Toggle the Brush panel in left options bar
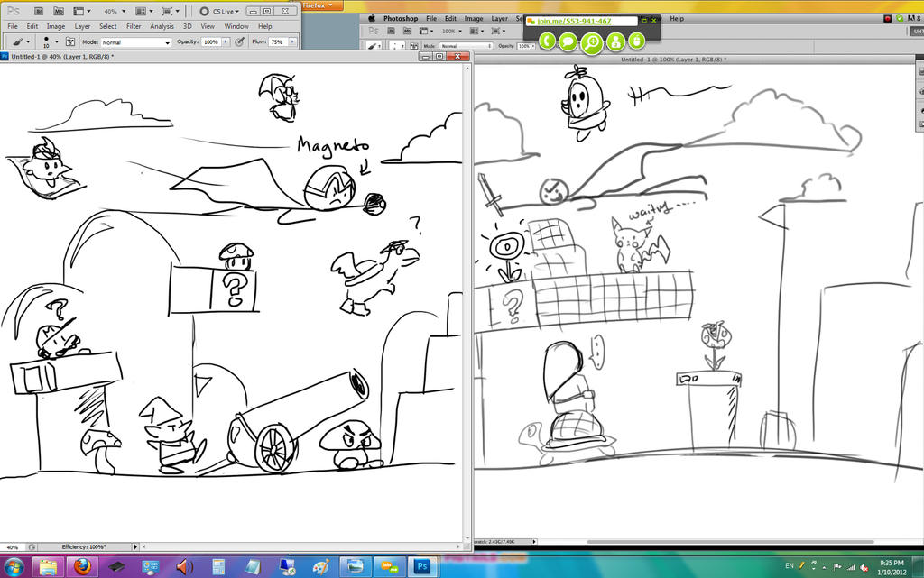924x578 pixels. (x=70, y=41)
